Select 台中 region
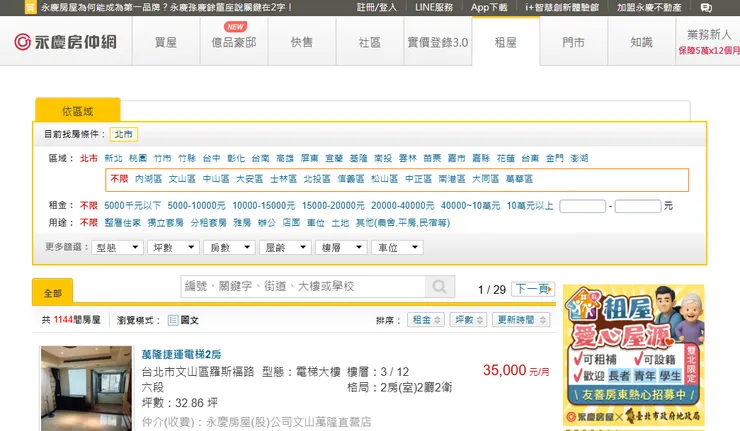740x431 pixels. (x=211, y=158)
